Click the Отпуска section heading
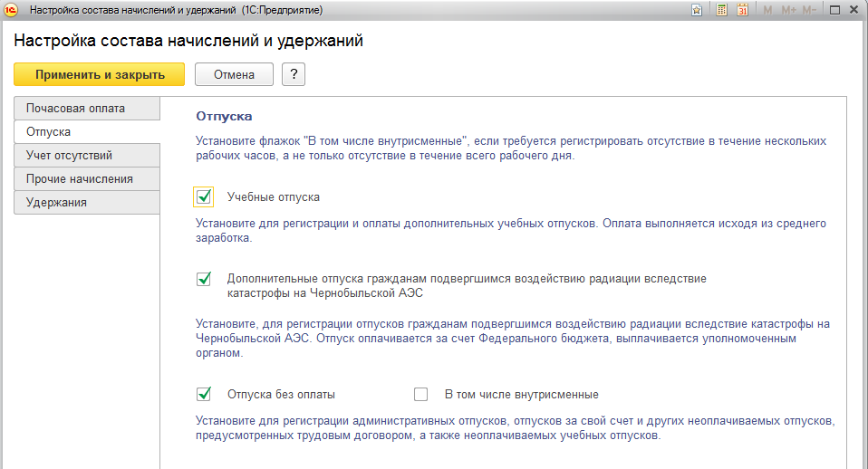This screenshot has width=868, height=469. 224,116
